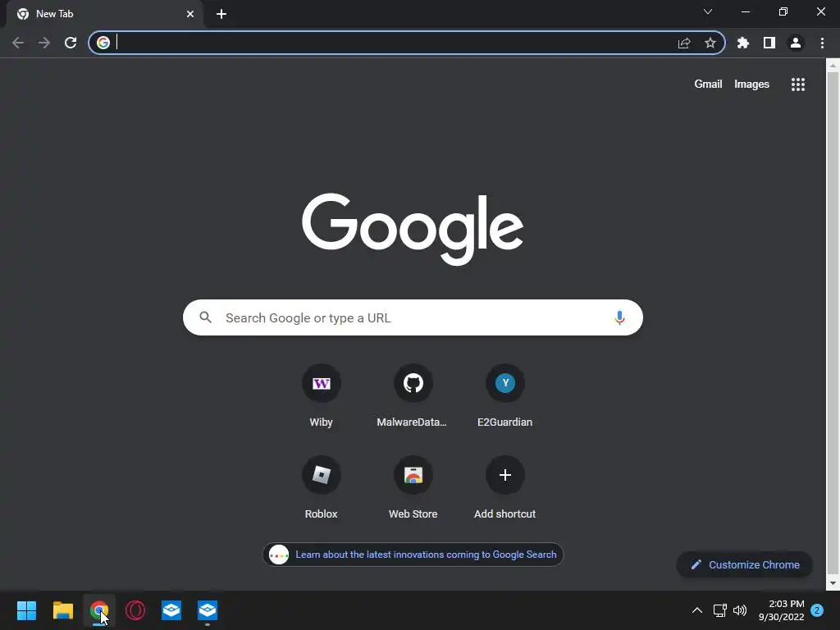Toggle the side panel icon
Viewport: 840px width, 630px height.
[x=769, y=43]
